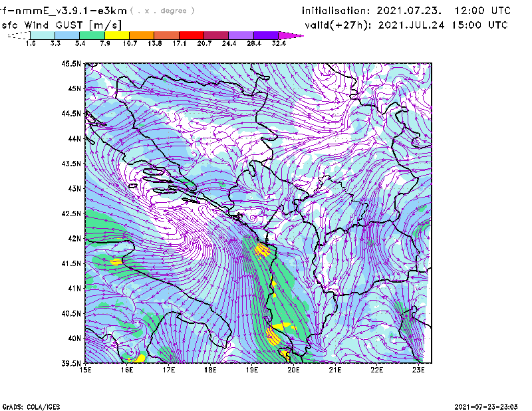Click the '2021.JUL.24 15:00 UTC' valid time
532x411 pixels.
(443, 25)
